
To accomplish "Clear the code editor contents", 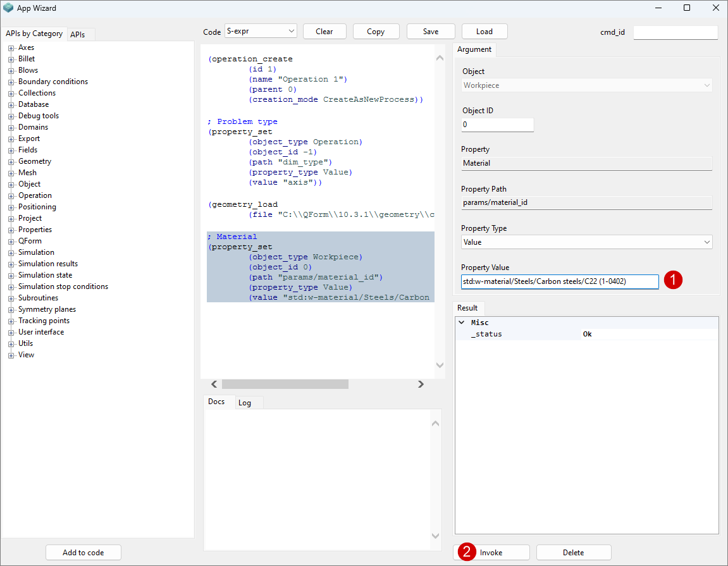I will [324, 32].
